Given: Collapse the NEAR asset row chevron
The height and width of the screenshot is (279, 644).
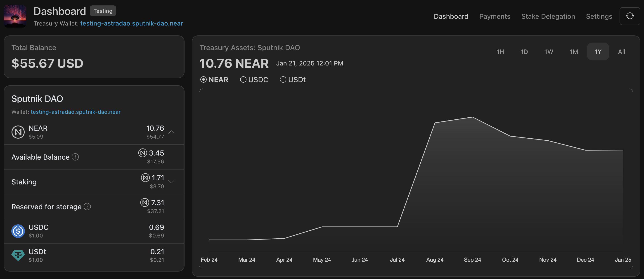Looking at the screenshot, I should [171, 132].
